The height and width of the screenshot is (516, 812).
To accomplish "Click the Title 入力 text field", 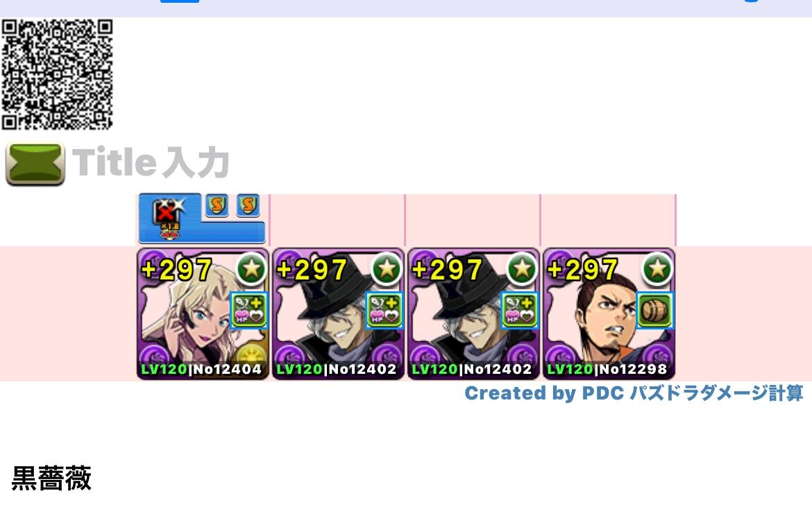I will point(151,162).
